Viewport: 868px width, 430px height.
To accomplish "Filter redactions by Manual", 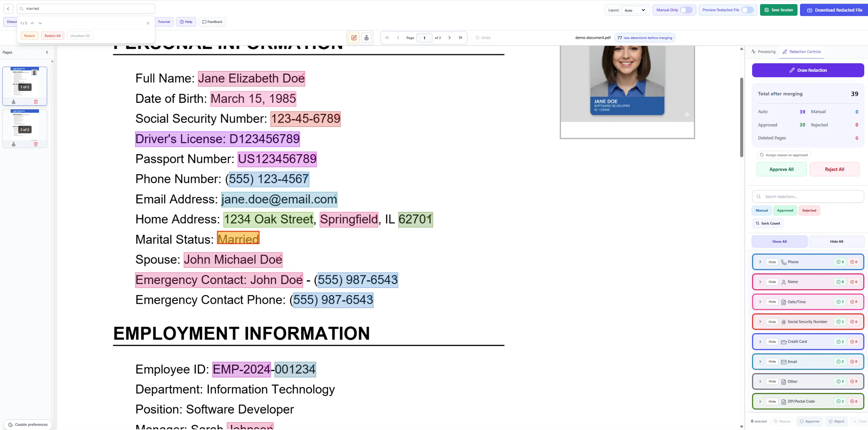I will point(761,211).
